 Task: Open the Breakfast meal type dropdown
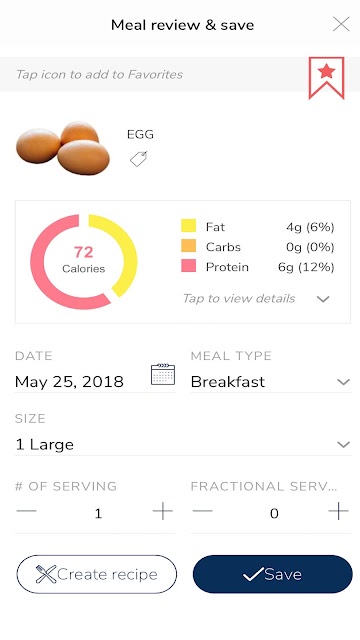[271, 382]
